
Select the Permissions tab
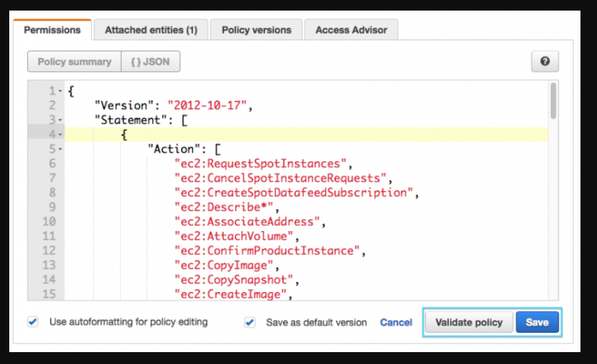click(52, 30)
